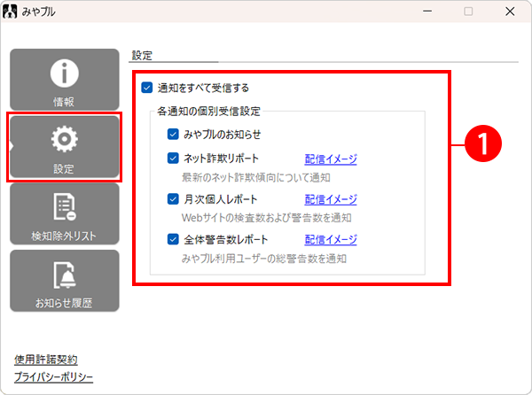Click the 設定 section heading
The height and width of the screenshot is (395, 532).
pos(142,55)
